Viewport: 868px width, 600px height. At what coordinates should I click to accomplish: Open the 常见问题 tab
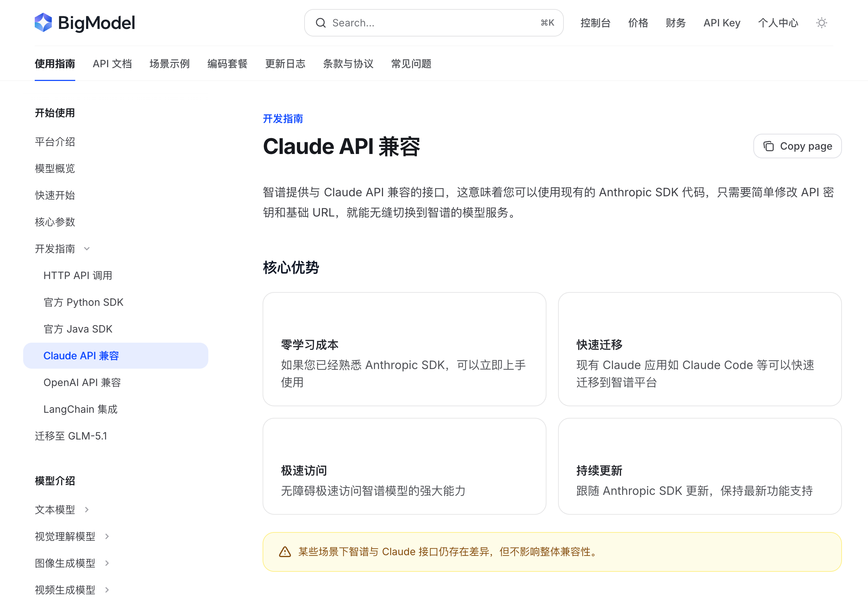coord(411,64)
